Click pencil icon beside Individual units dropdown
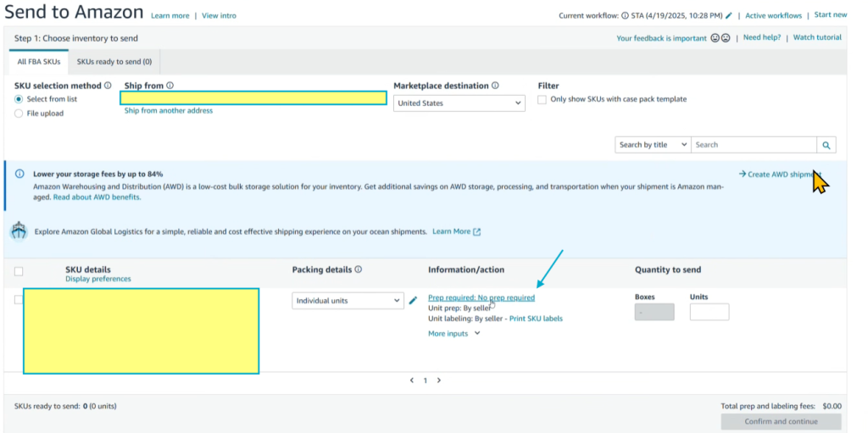Screen dimensions: 868x433 [414, 300]
